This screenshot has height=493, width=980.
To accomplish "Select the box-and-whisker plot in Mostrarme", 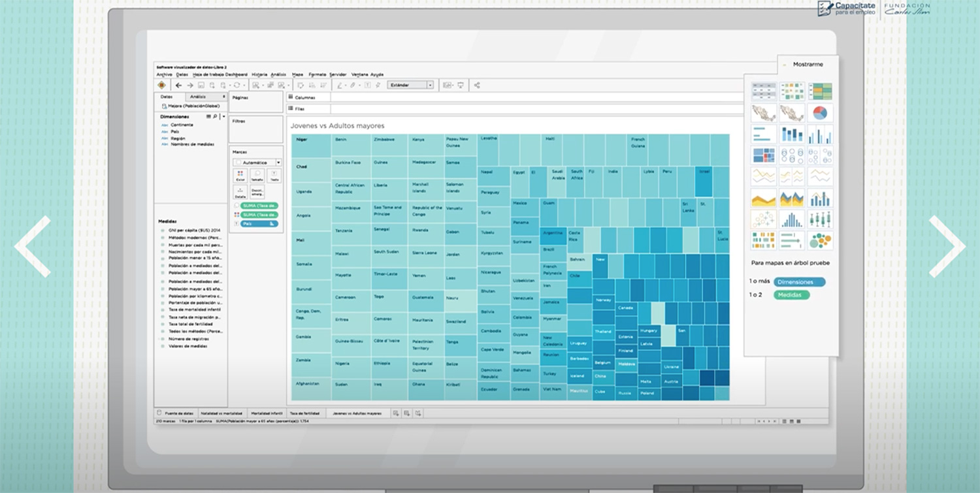I will (820, 219).
